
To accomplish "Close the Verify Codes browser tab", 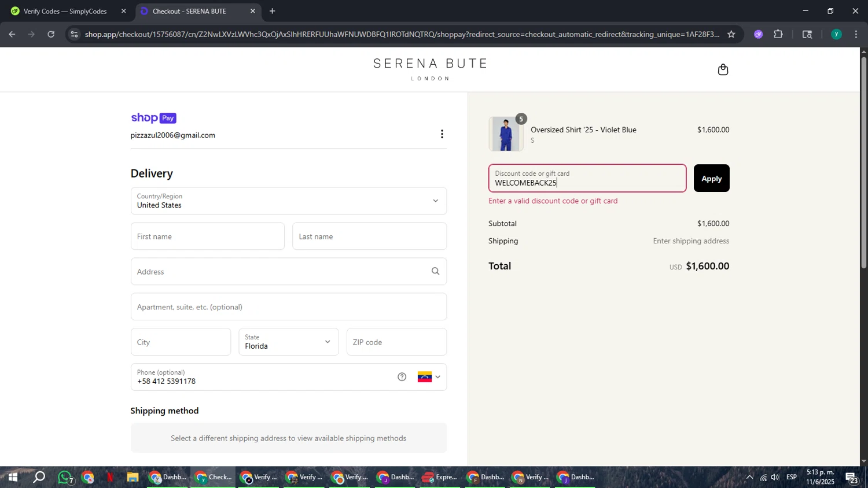I will pyautogui.click(x=123, y=11).
